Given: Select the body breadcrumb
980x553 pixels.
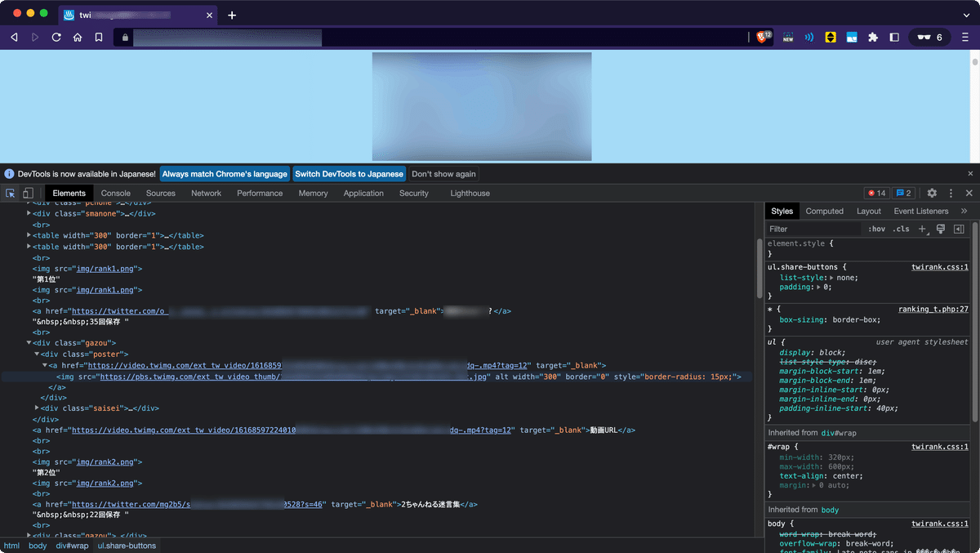Looking at the screenshot, I should point(38,546).
